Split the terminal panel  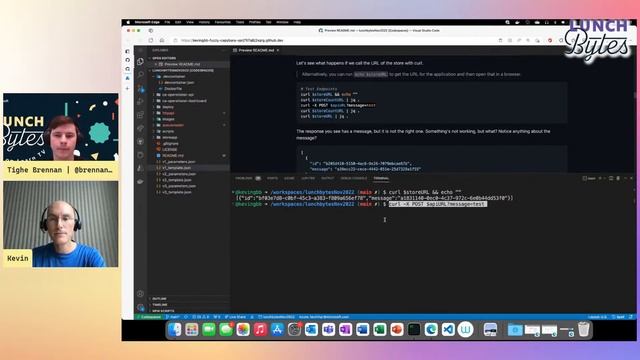(611, 178)
